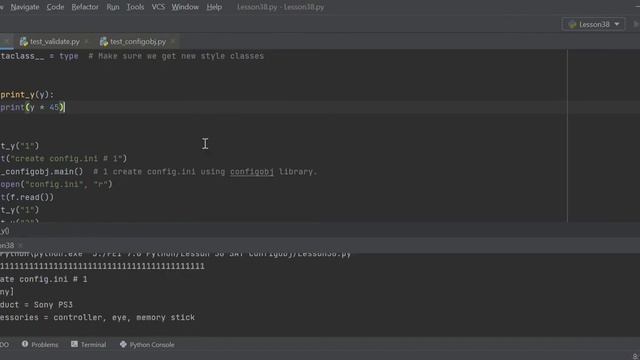The width and height of the screenshot is (640, 360).
Task: Click the print_y(y): function definition line
Action: (x=27, y=95)
